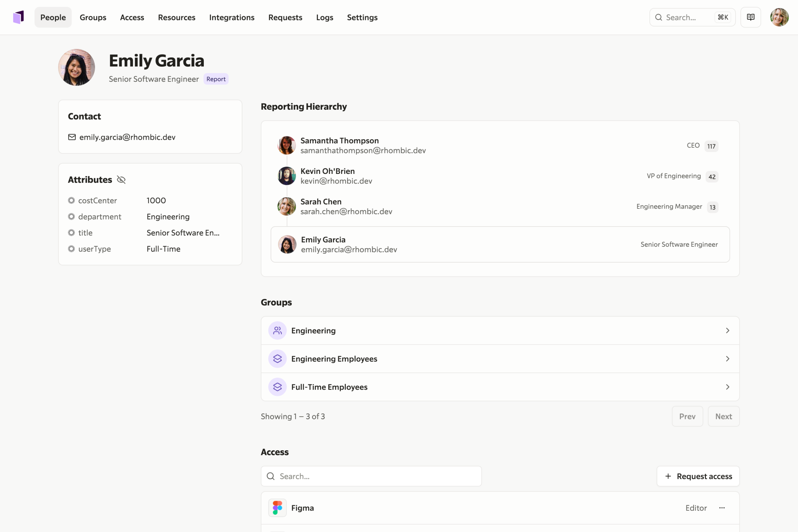
Task: Click the Figma app icon
Action: coord(277,508)
